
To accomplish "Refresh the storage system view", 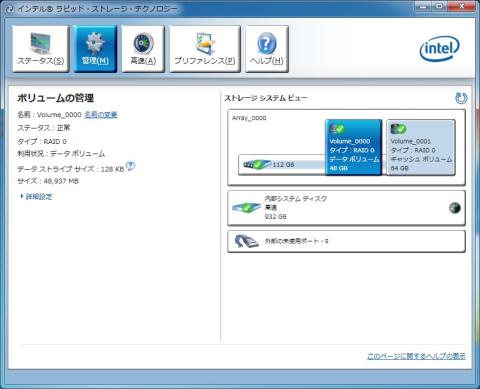I will point(461,98).
